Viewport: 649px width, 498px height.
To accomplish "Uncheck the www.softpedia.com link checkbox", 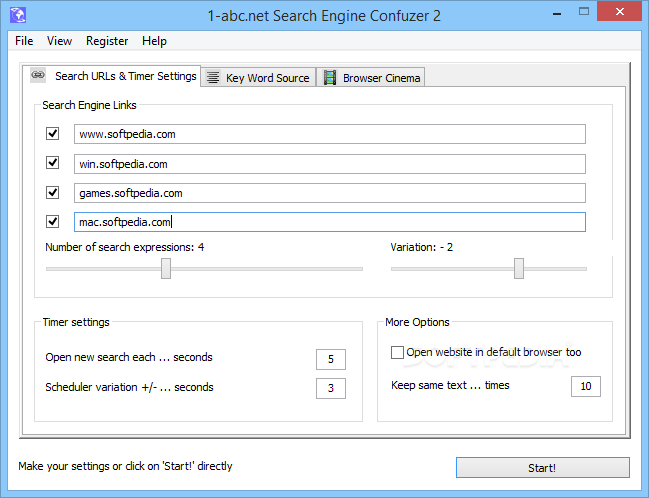I will pyautogui.click(x=53, y=134).
